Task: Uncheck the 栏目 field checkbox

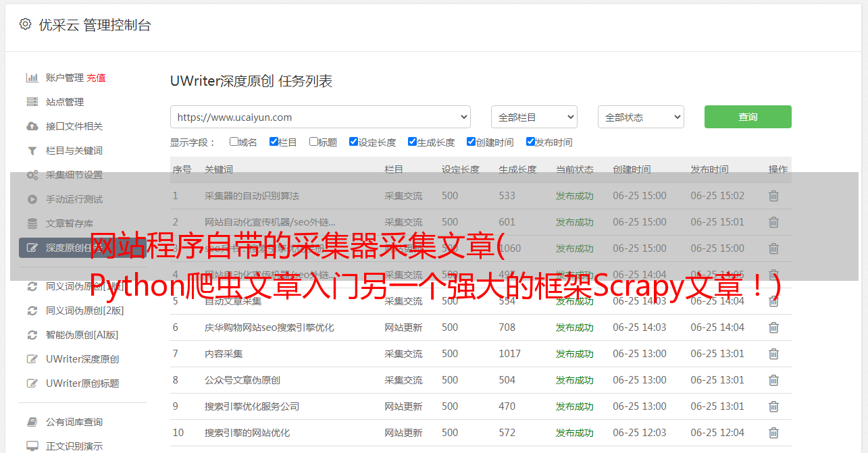Action: coord(274,142)
